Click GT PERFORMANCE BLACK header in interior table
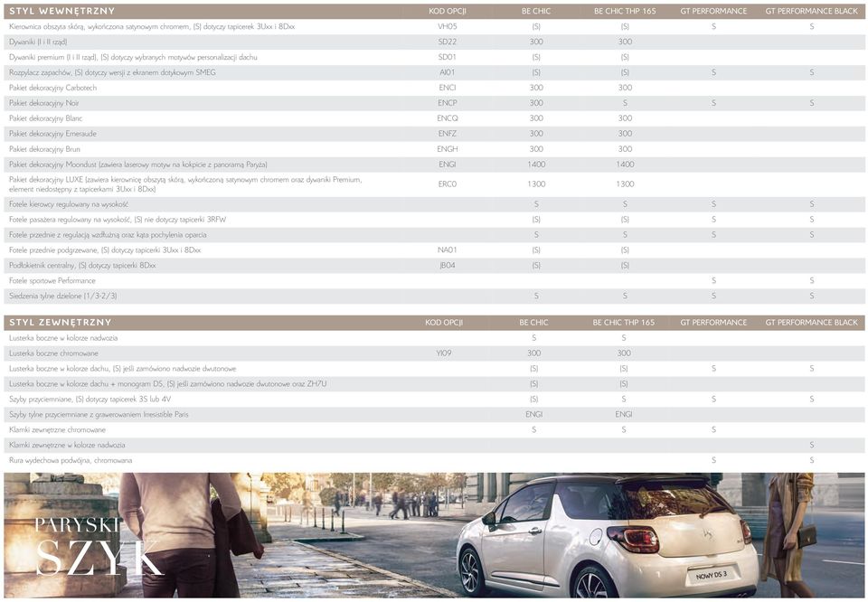868x602 pixels. pos(812,11)
